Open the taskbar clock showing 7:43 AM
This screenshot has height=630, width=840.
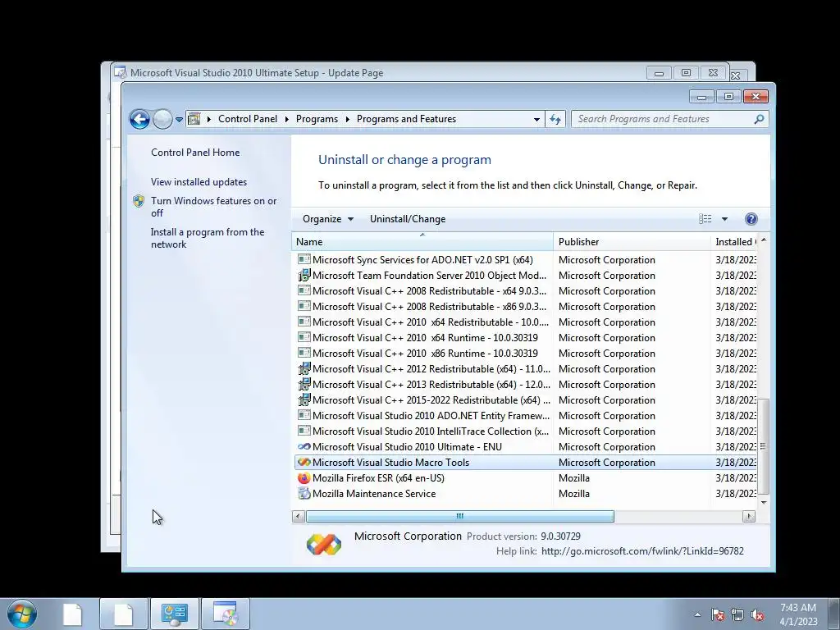(798, 614)
